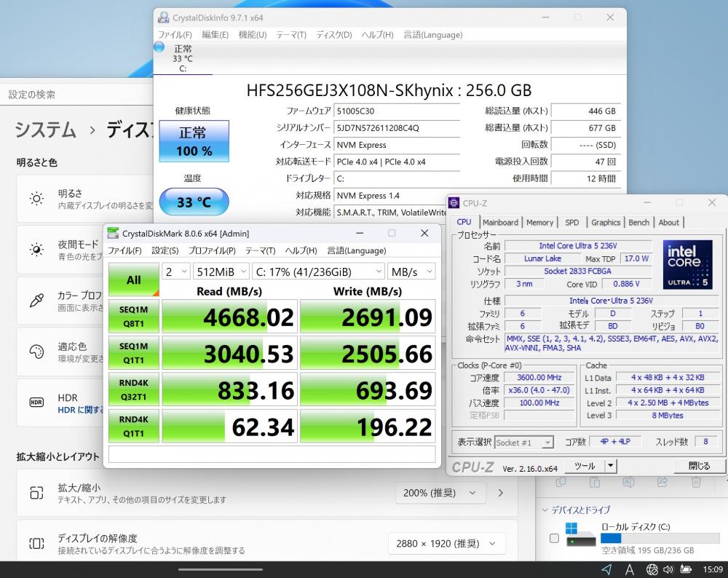Open the volume icon in system tray
The height and width of the screenshot is (578, 728).
pyautogui.click(x=669, y=569)
